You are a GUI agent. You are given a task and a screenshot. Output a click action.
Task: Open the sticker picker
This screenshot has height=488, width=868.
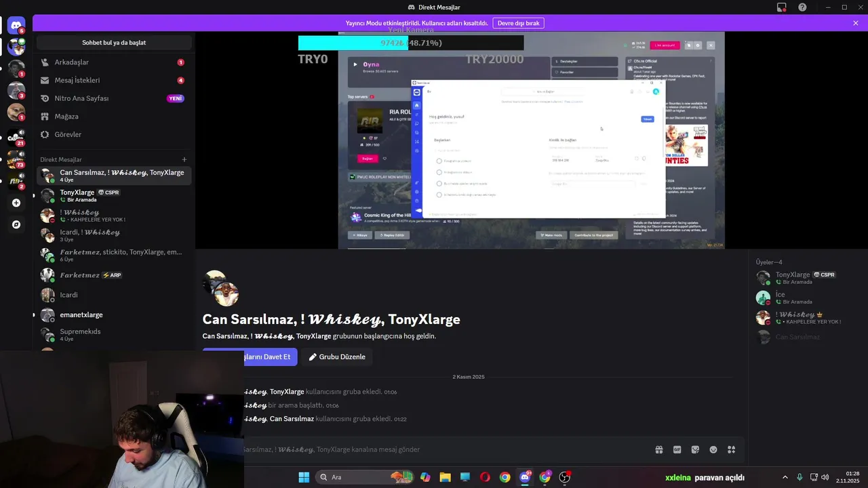pyautogui.click(x=695, y=449)
